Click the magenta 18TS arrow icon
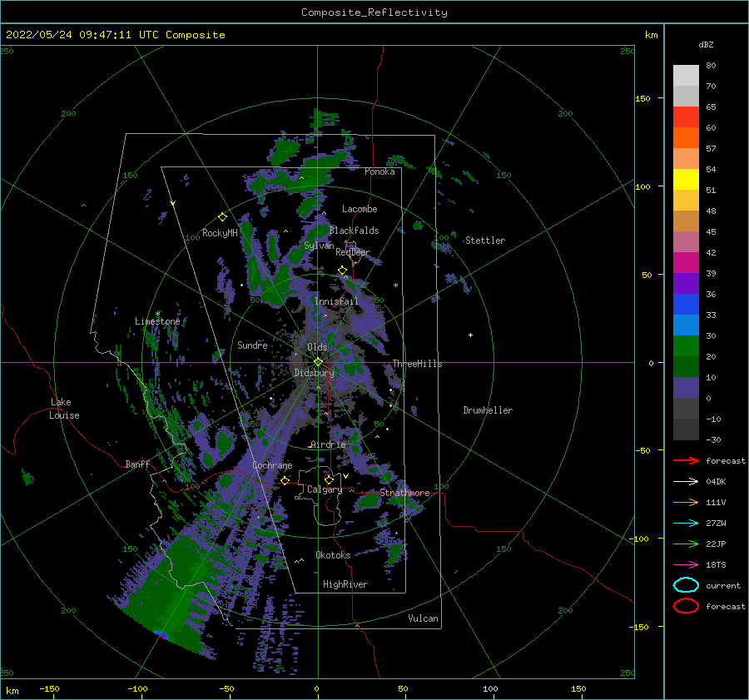 686,565
